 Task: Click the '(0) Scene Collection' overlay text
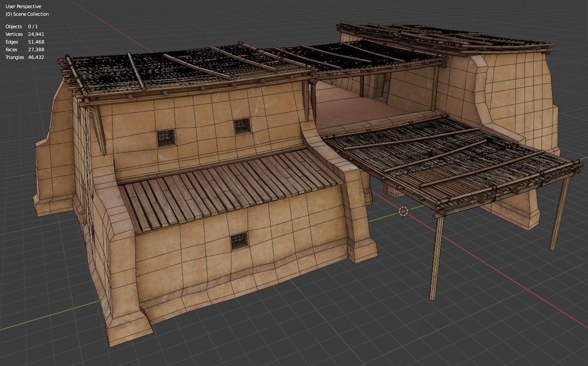(x=27, y=14)
